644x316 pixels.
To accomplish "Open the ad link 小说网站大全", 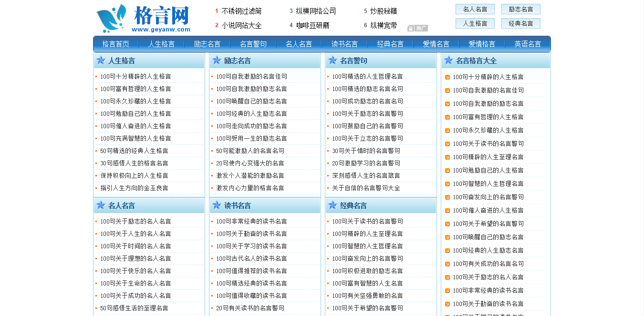I will 241,25.
